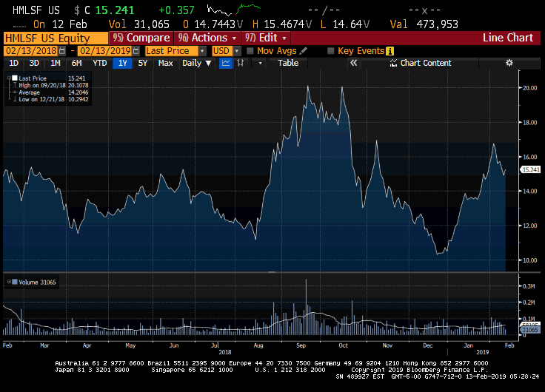Select the 6M time range tab
The height and width of the screenshot is (392, 545).
[x=76, y=63]
